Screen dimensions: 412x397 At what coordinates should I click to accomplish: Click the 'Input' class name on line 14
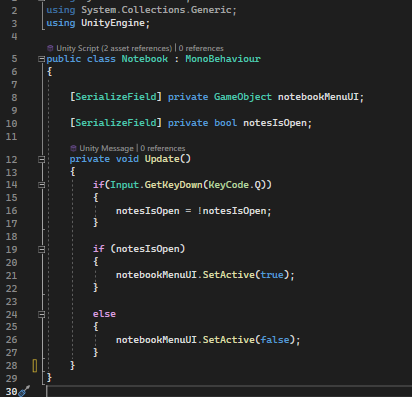pos(125,185)
